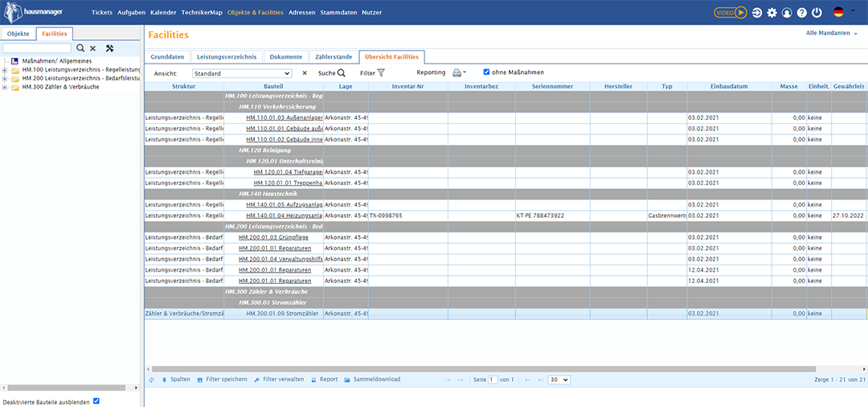Open language dropdown arrow beside flag
Image resolution: width=868 pixels, height=407 pixels.
point(852,10)
